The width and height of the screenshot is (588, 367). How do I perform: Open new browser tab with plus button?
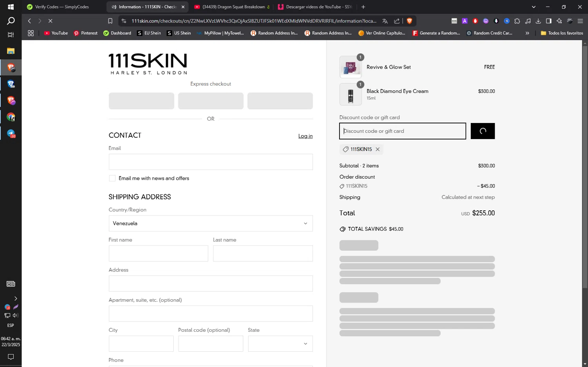pyautogui.click(x=363, y=7)
